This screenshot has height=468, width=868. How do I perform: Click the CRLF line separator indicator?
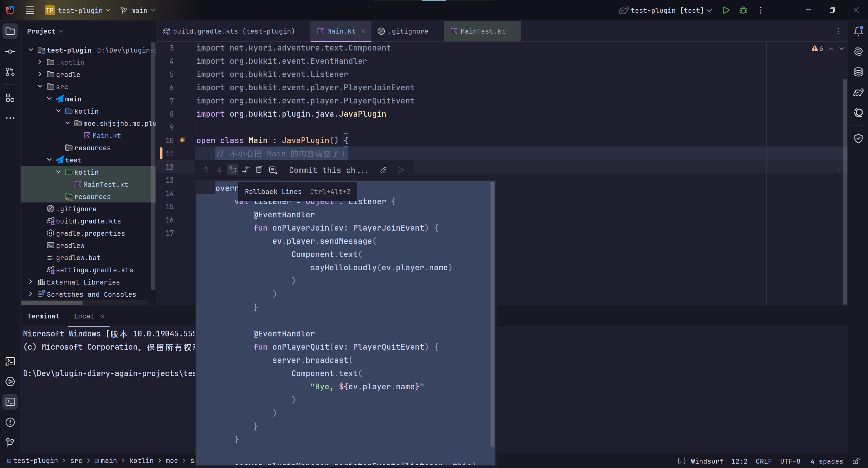tap(763, 461)
